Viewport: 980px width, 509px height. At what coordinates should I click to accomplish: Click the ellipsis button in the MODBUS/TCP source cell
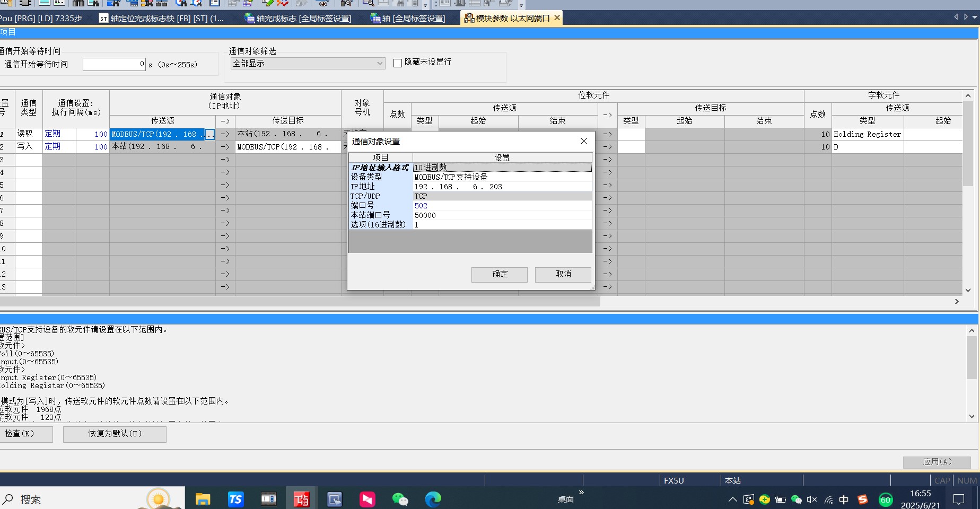[x=210, y=135]
